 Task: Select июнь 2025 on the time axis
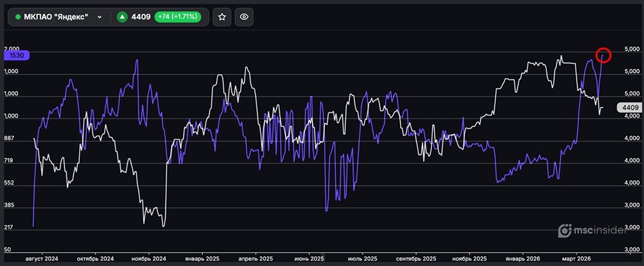click(308, 258)
